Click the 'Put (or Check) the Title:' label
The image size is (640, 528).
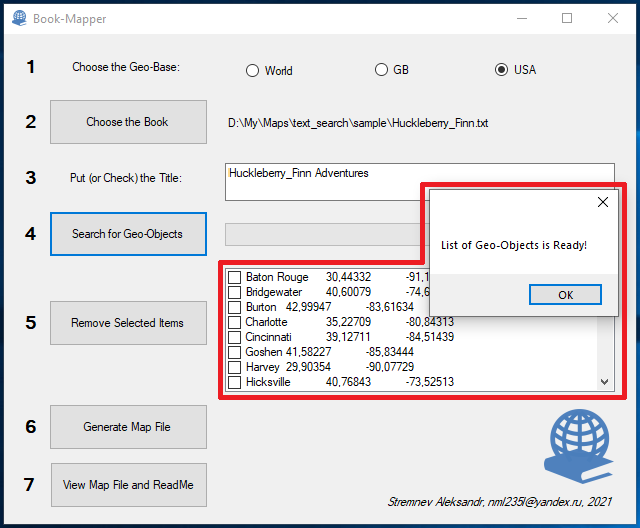(126, 178)
